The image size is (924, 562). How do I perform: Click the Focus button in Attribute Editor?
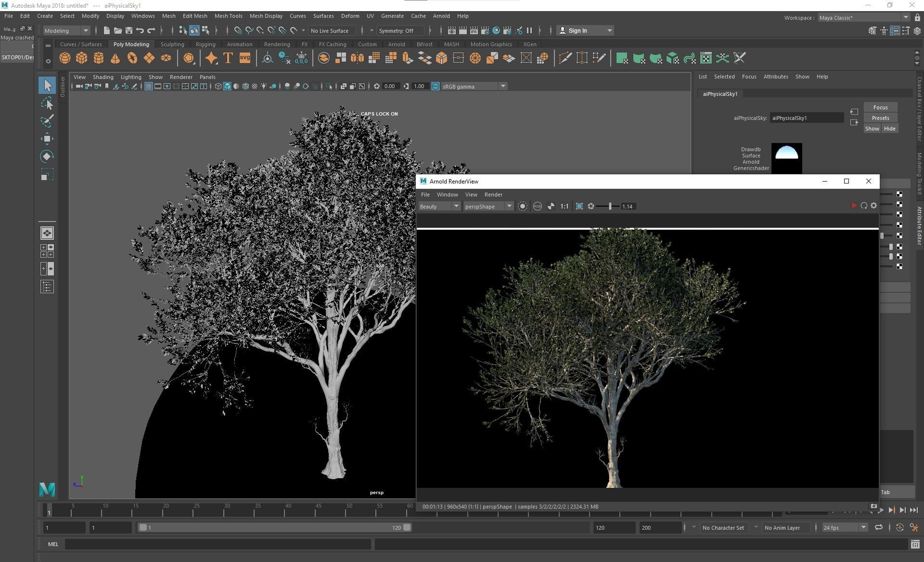(880, 107)
